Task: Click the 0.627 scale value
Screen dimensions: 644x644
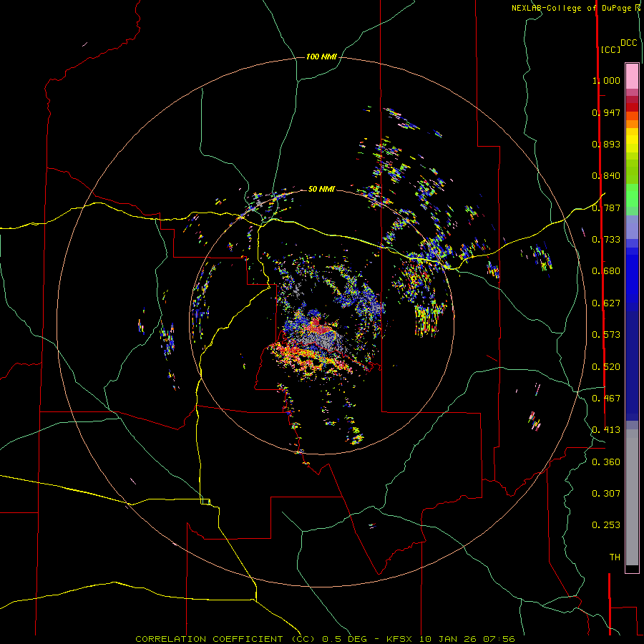Action: click(x=606, y=303)
